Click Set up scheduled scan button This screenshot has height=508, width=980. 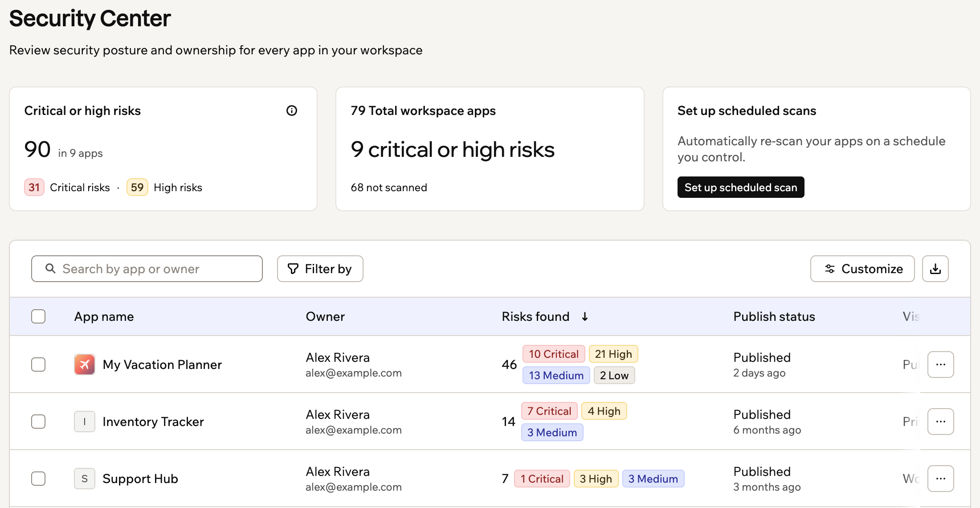741,187
